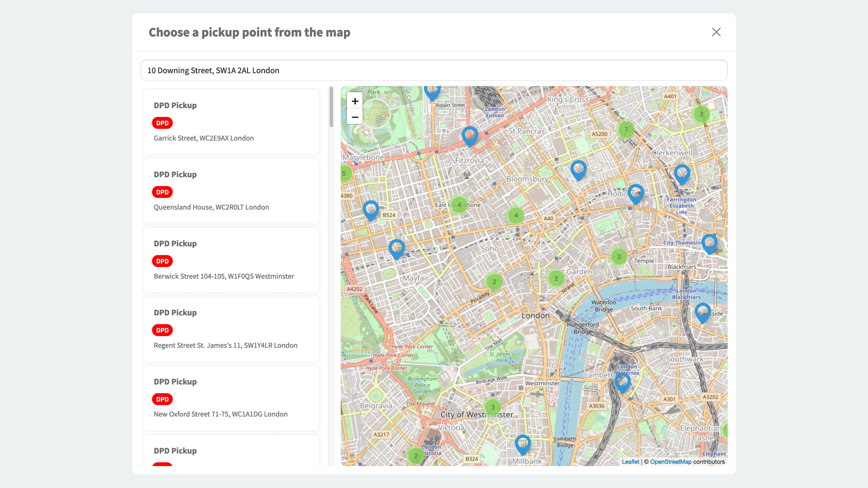The width and height of the screenshot is (868, 488).
Task: Expand the cluster of 3 at City of Westminster
Action: (x=493, y=407)
